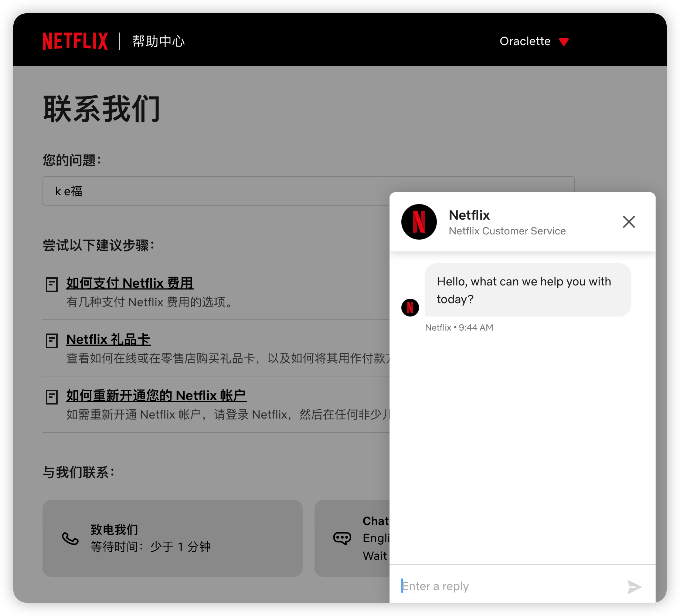Click the 联系我们 page heading

(102, 108)
